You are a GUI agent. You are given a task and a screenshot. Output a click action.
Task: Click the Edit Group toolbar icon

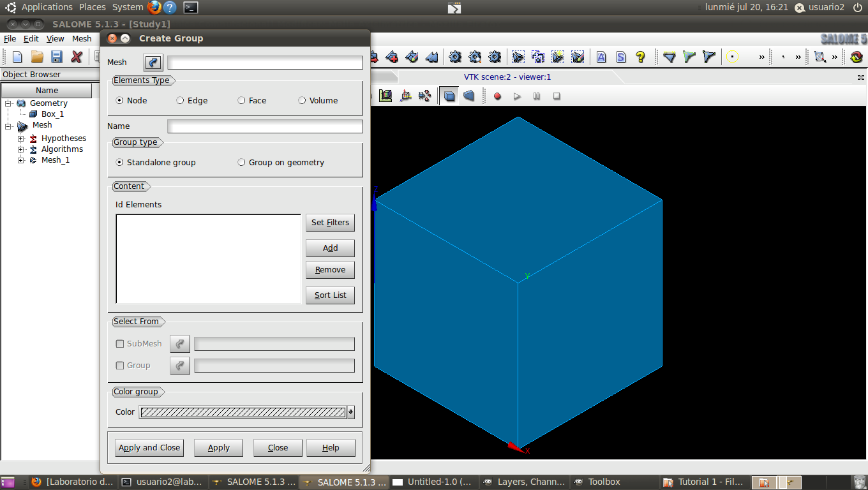coord(578,57)
